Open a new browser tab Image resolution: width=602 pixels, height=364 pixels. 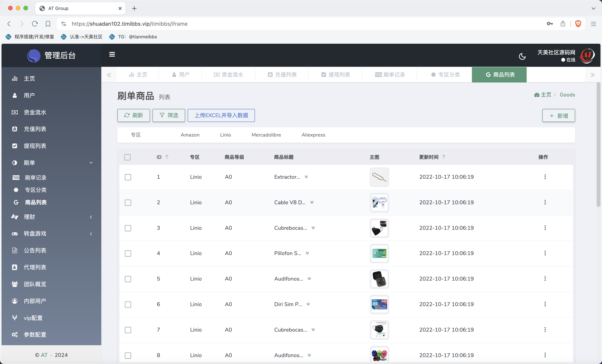click(134, 9)
